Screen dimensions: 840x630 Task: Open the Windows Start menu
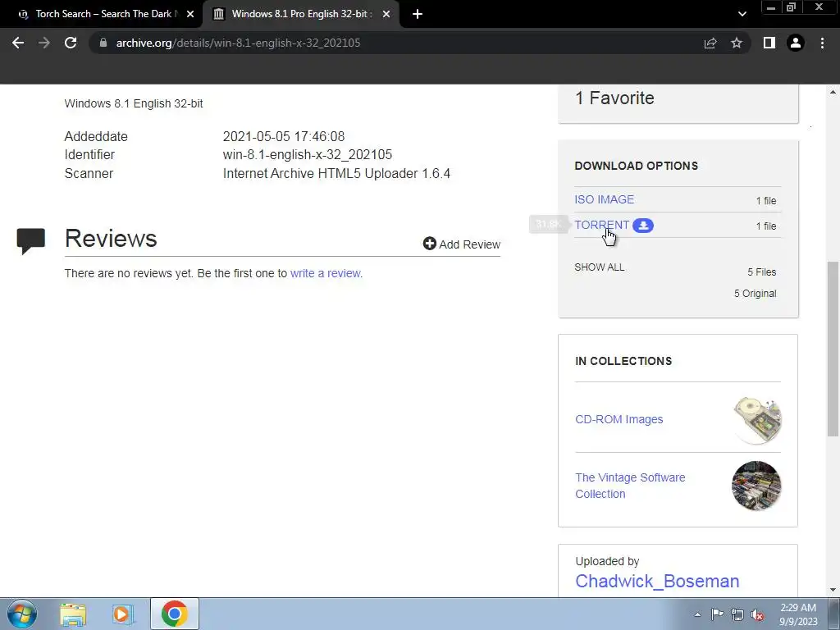[x=22, y=614]
